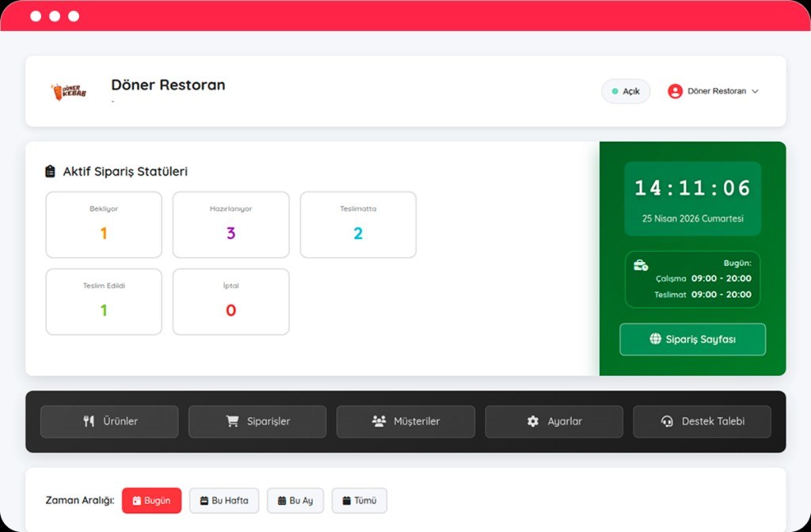Click the gear icon in Ayarlar
Image resolution: width=811 pixels, height=532 pixels.
click(533, 421)
